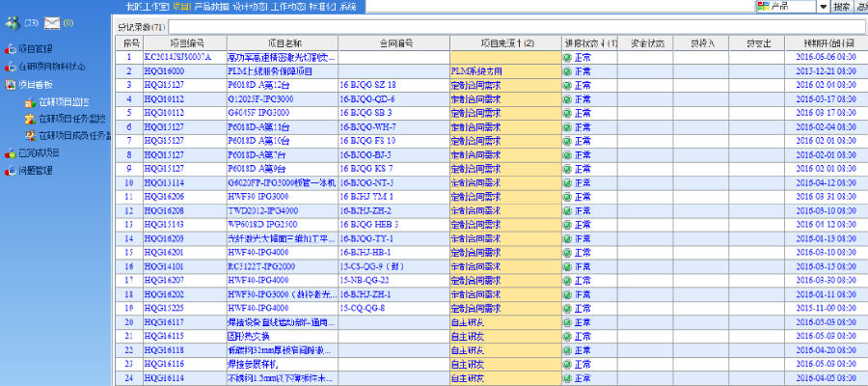Click green status icon in row 10
The height and width of the screenshot is (386, 868).
click(x=567, y=182)
